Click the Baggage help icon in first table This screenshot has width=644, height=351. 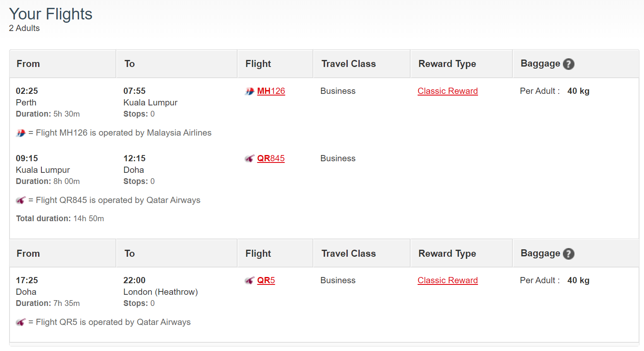tap(569, 64)
